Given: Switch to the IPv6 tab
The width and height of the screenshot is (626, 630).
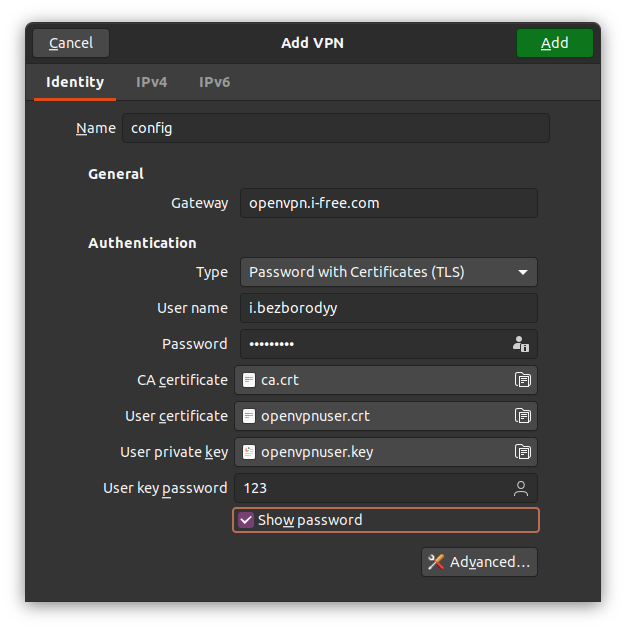Looking at the screenshot, I should [x=214, y=82].
